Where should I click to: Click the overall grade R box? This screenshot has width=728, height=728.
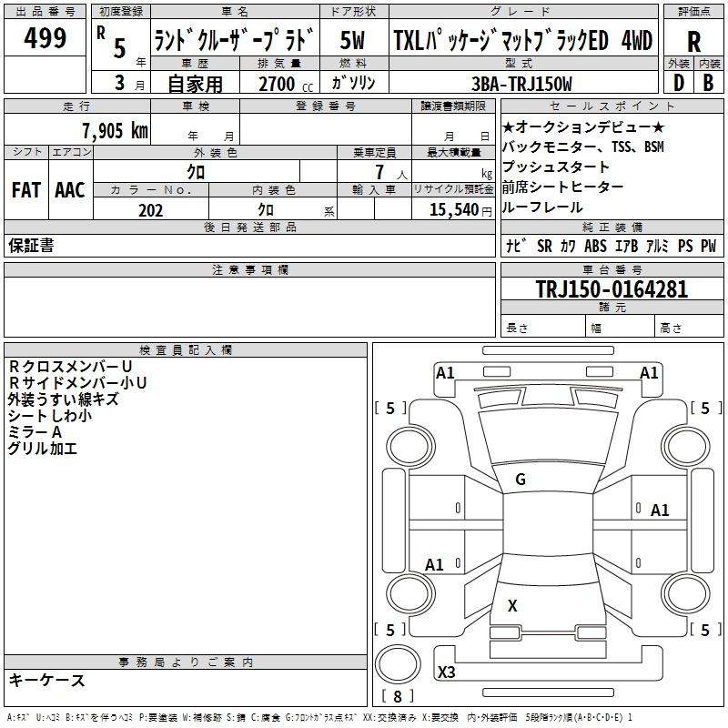click(693, 41)
